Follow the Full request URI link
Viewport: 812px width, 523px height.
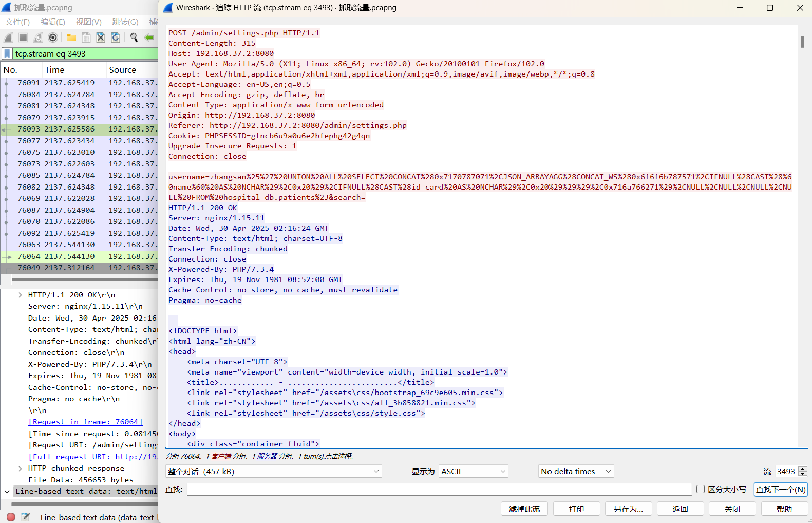(x=93, y=457)
